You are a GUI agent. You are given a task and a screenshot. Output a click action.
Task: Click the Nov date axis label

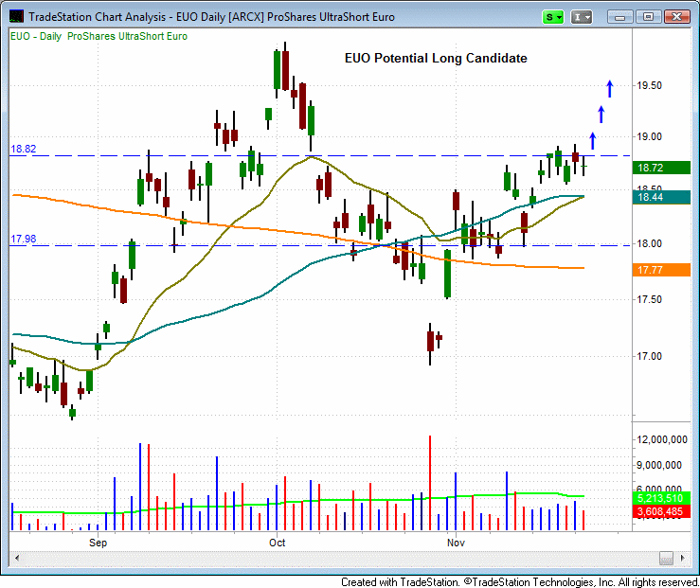pos(456,543)
